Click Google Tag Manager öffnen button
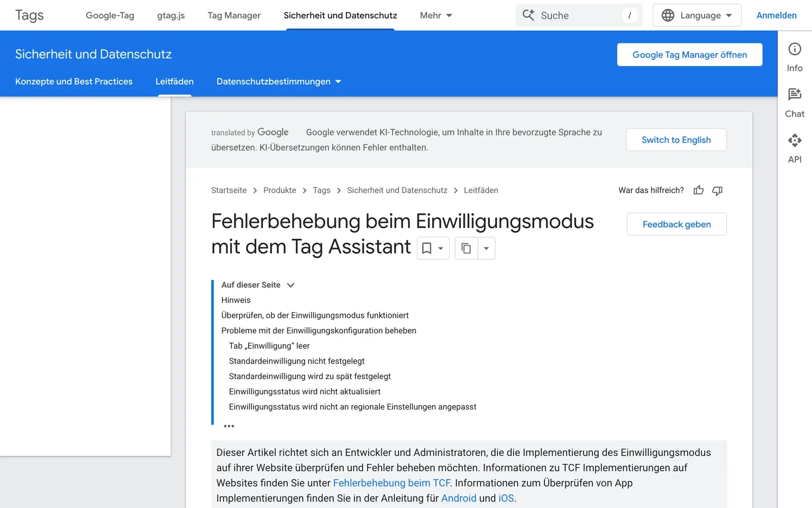The height and width of the screenshot is (508, 812). (690, 54)
